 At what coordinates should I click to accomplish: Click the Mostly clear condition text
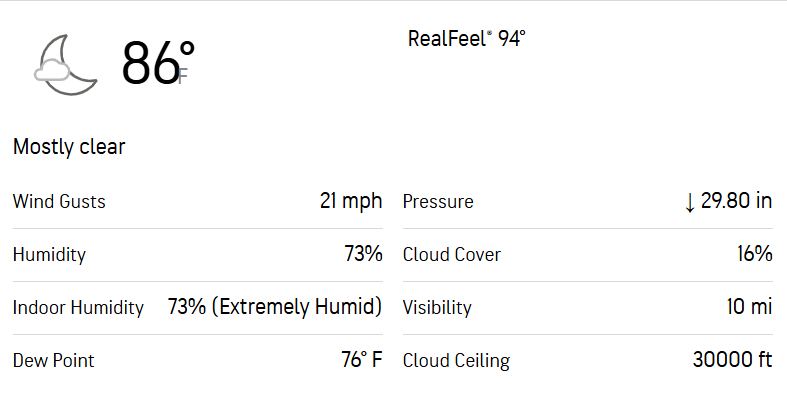69,147
